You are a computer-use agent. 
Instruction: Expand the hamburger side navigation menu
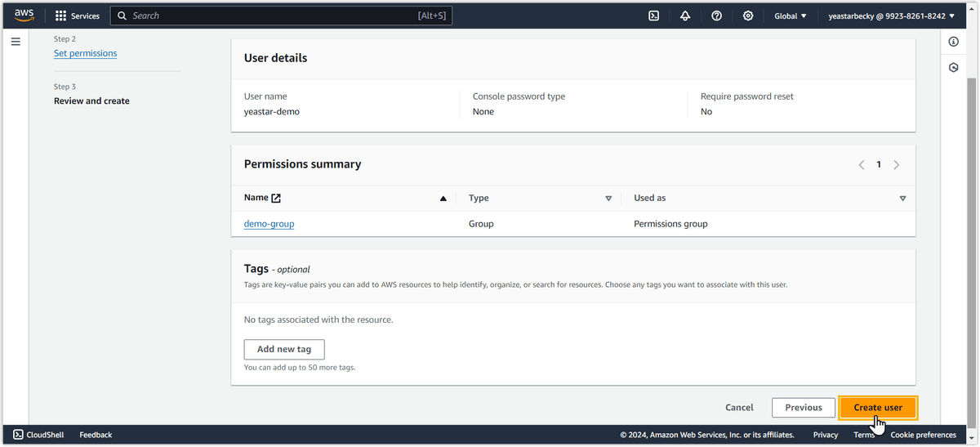[x=16, y=42]
